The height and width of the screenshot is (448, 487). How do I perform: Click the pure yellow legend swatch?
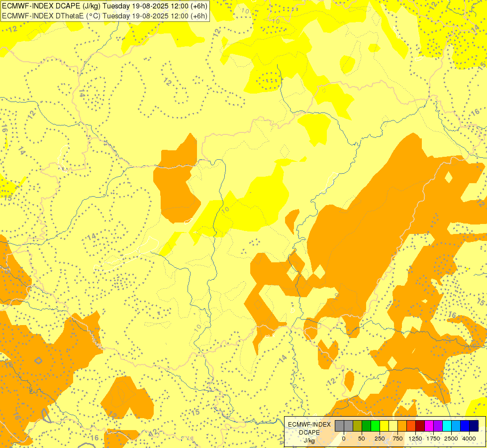[x=385, y=426]
